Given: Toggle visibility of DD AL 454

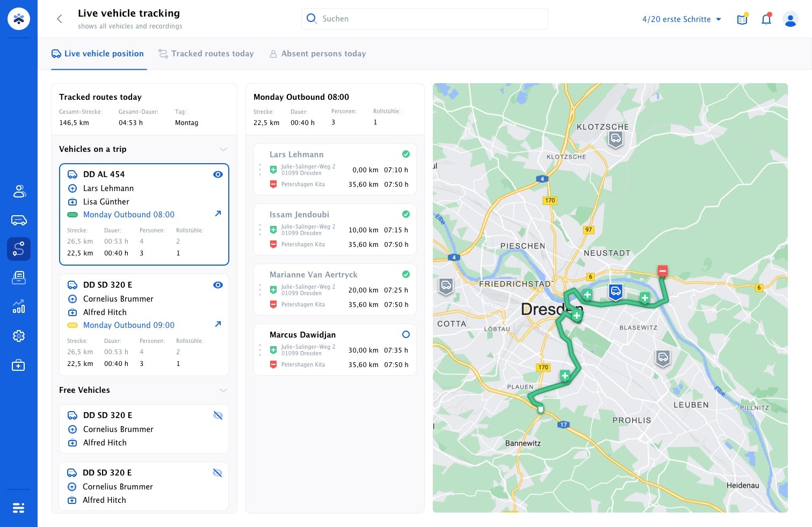Looking at the screenshot, I should pos(218,174).
